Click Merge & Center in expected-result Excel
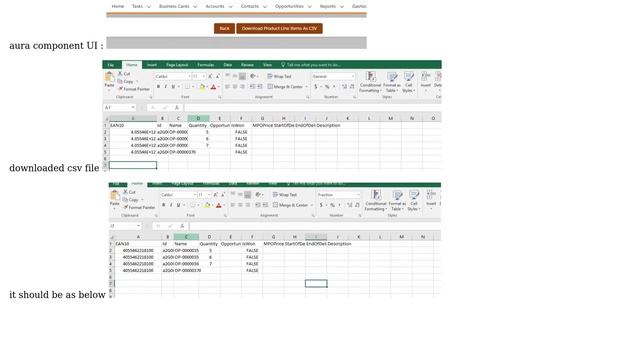 291,205
